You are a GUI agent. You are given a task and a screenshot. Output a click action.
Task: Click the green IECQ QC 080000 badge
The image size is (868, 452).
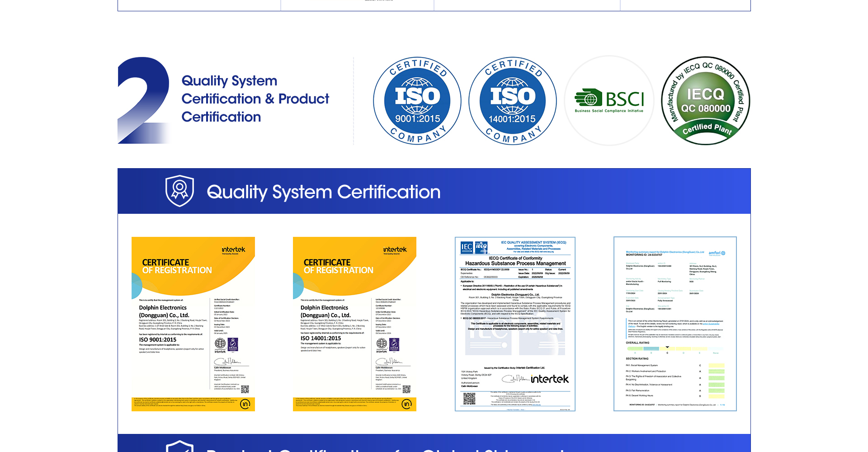click(x=705, y=101)
